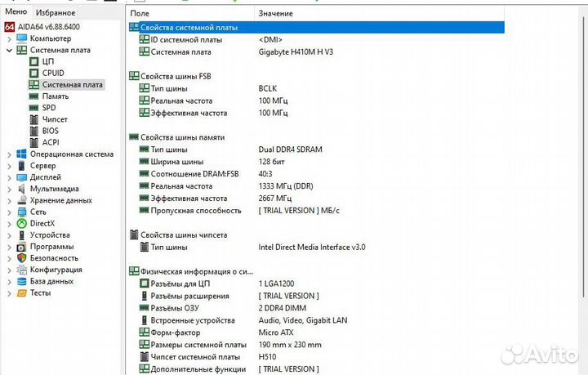588x375 pixels.
Task: Click the Дисплей monitor icon
Action: tap(22, 177)
